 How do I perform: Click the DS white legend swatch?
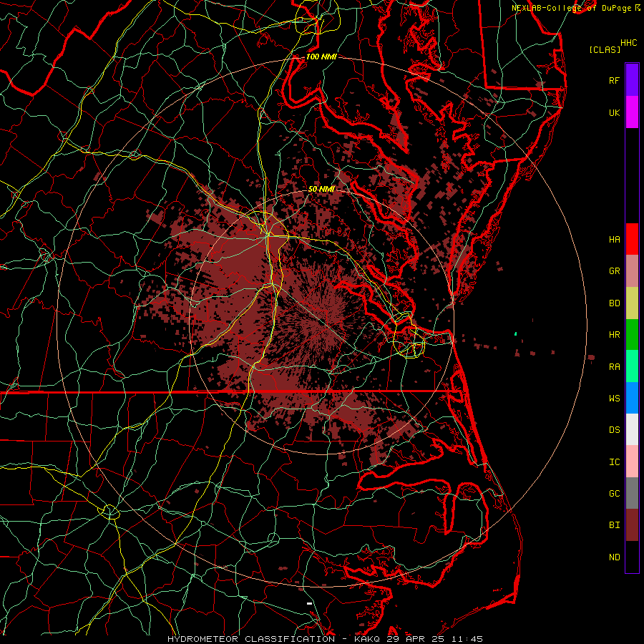[632, 429]
